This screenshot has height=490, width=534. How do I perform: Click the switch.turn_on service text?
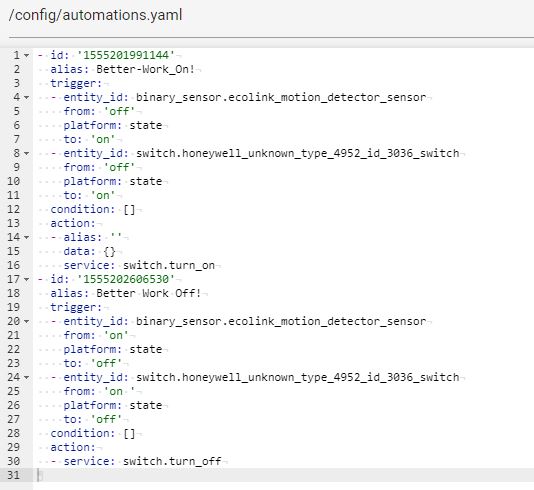(169, 265)
